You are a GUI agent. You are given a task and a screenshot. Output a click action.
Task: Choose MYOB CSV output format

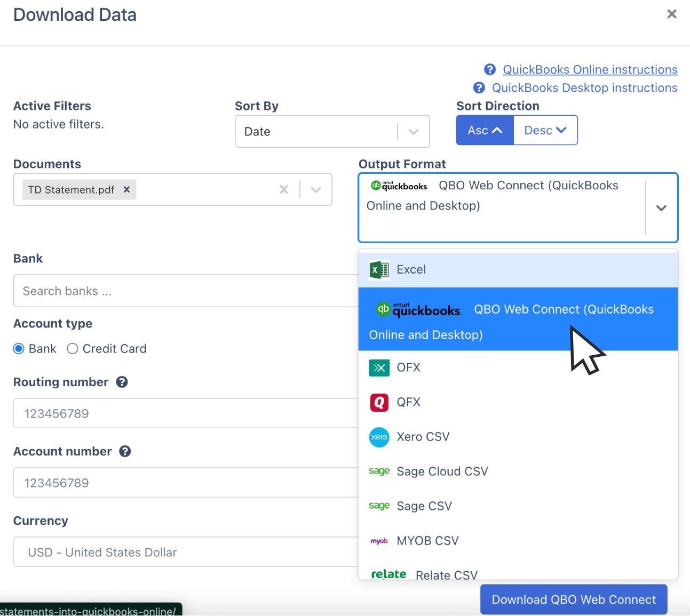click(x=518, y=541)
